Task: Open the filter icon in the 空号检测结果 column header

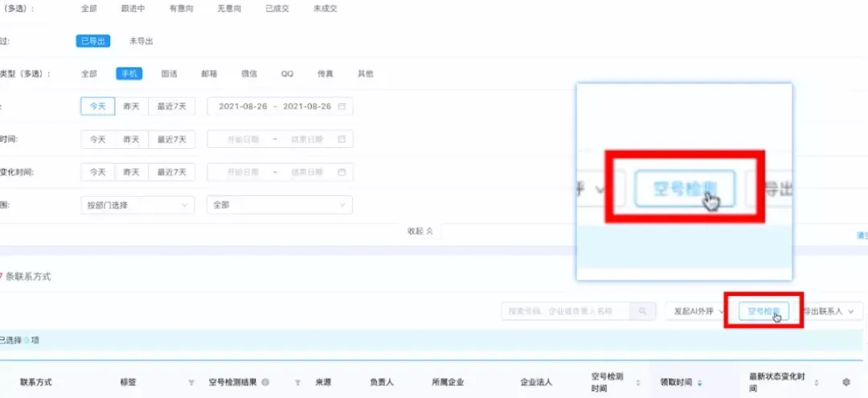Action: tap(298, 383)
